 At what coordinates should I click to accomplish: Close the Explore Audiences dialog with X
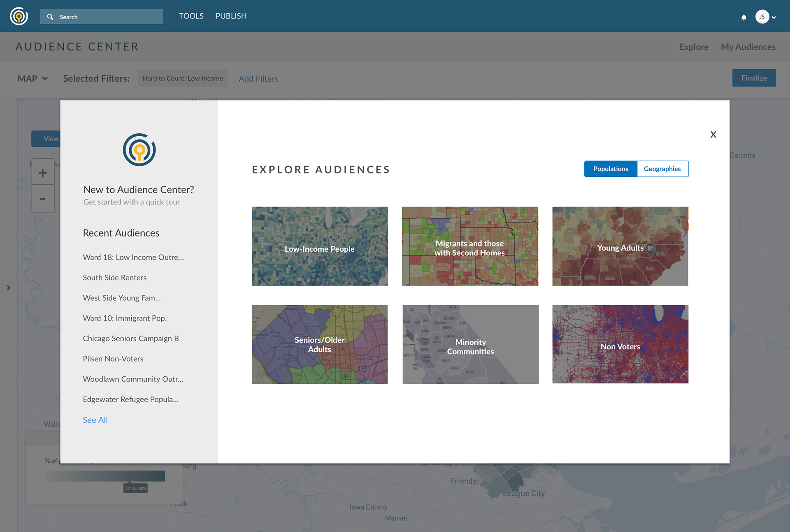pyautogui.click(x=713, y=135)
